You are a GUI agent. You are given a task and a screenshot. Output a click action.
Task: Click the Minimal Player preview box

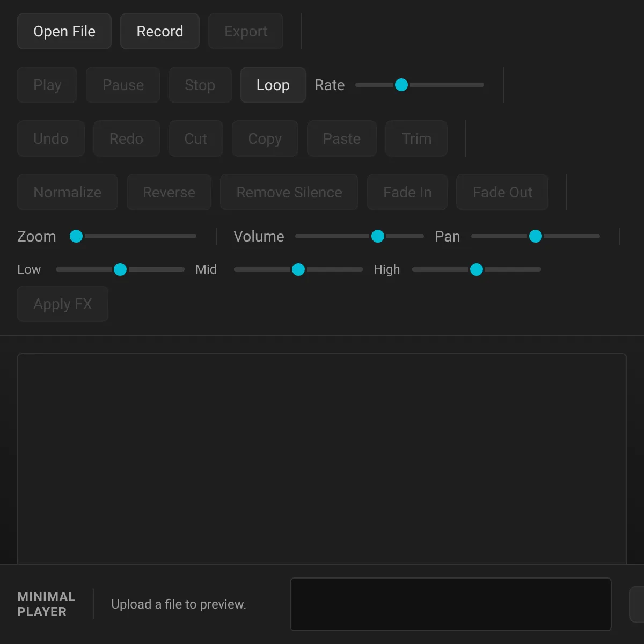pos(451,604)
